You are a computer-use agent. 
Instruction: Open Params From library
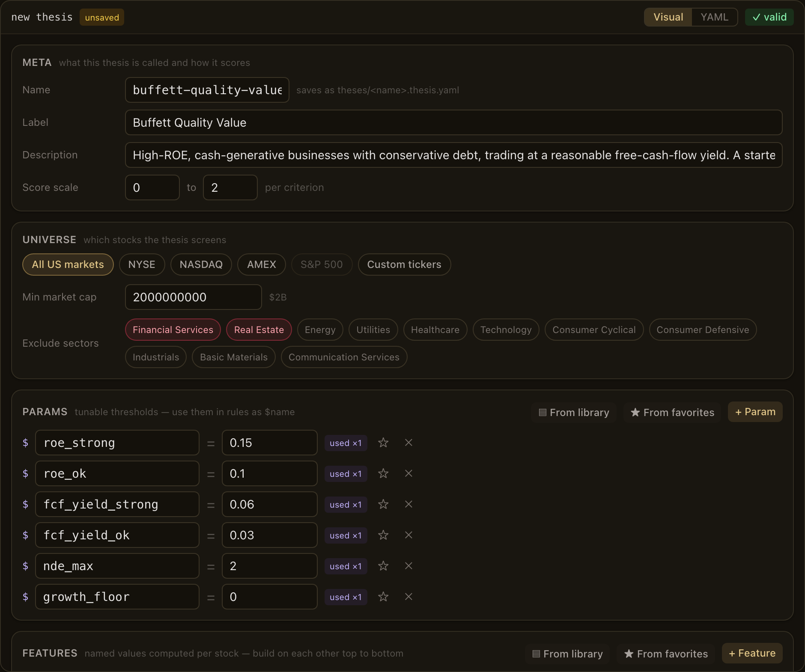574,412
